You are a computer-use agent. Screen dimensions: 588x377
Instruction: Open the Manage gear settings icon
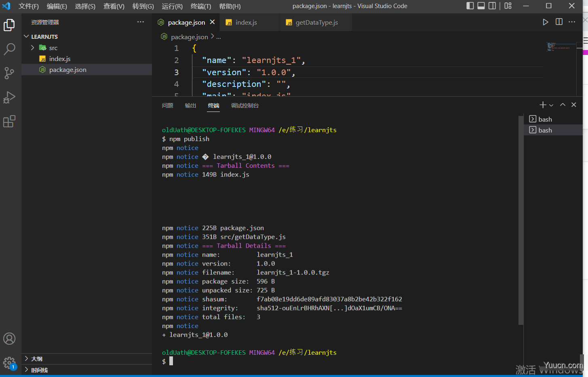coord(9,362)
